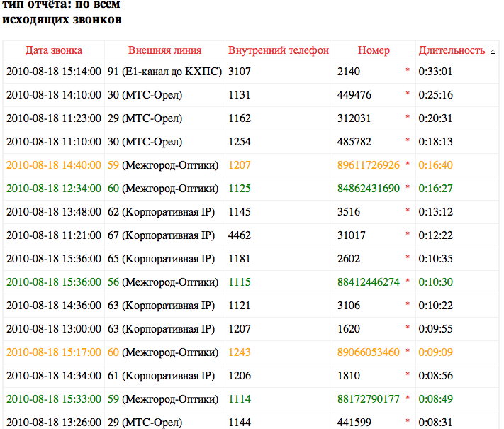The width and height of the screenshot is (504, 429).
Task: Click the 91 (Е1-канал до КХПС) line cell
Action: click(164, 72)
